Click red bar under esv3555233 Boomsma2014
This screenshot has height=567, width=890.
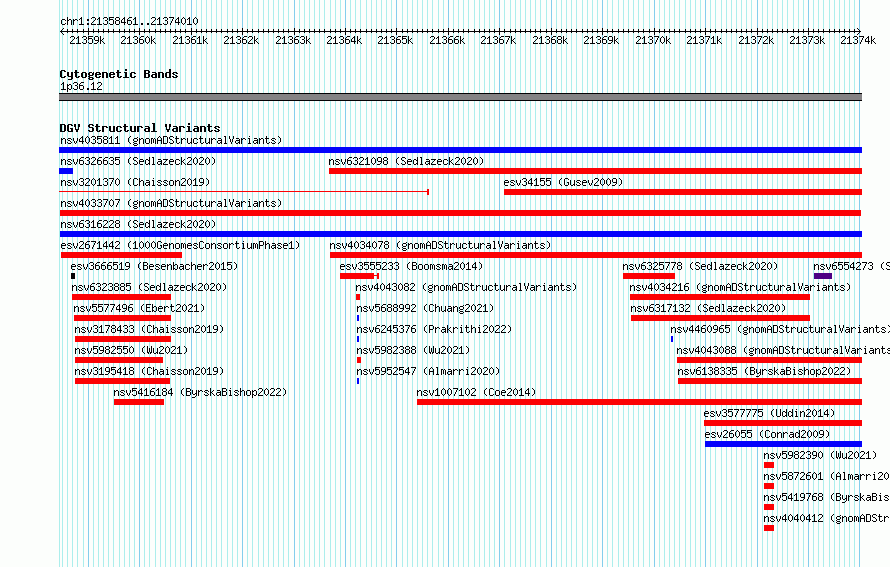[x=359, y=276]
